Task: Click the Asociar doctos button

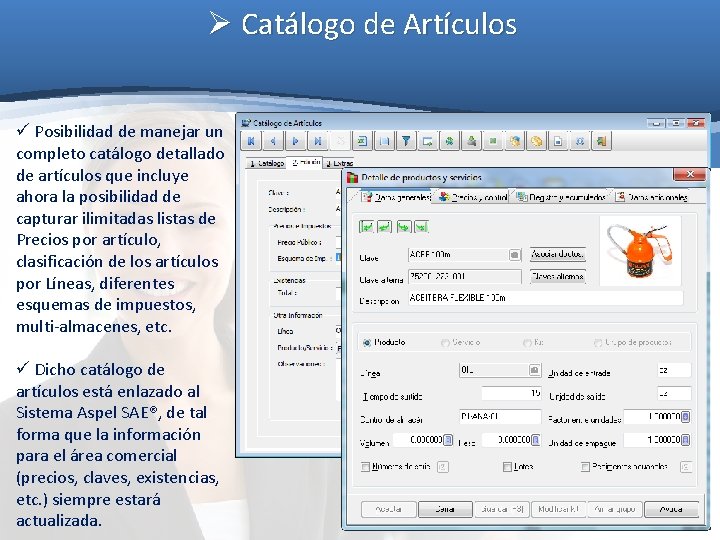Action: pyautogui.click(x=557, y=254)
